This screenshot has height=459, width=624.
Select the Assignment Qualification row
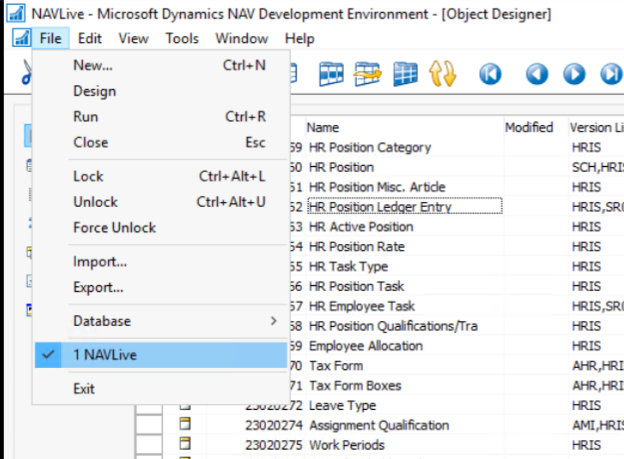[x=405, y=425]
